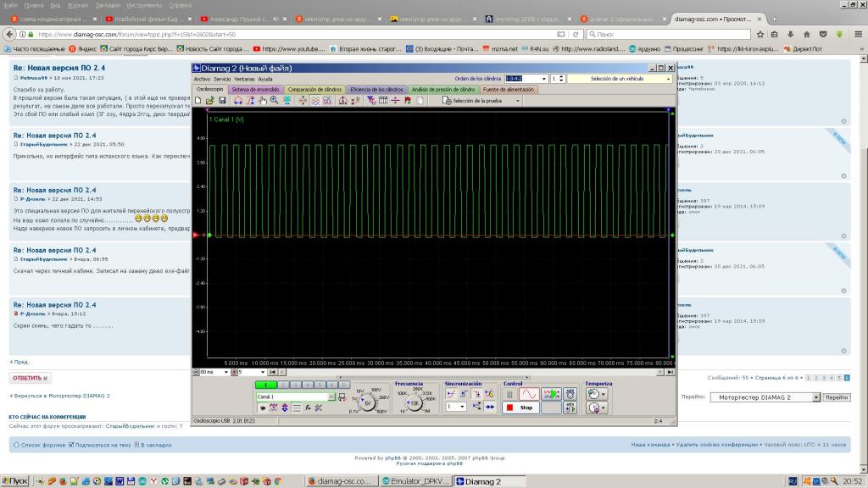Toggle channel 3 button
The image size is (868, 488).
click(296, 384)
